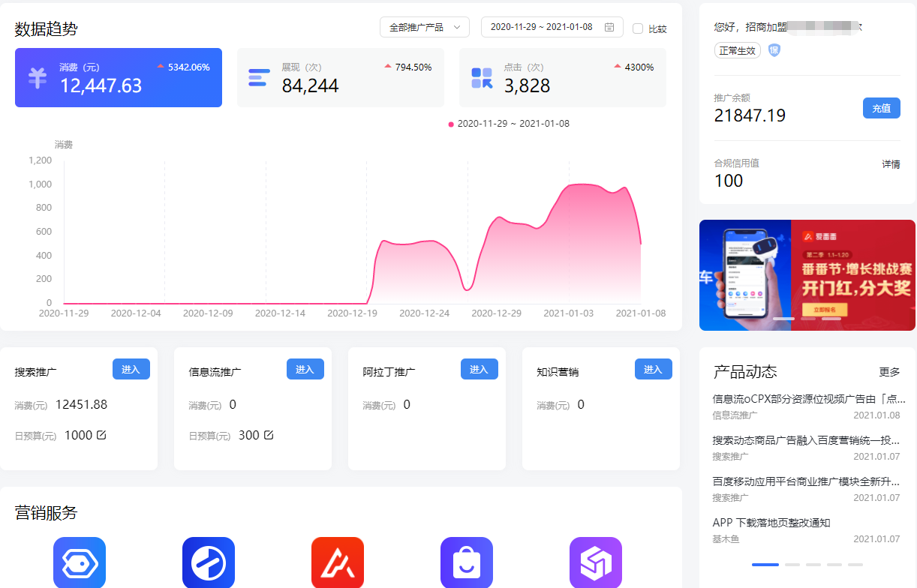Viewport: 917px width, 588px height.
Task: Click the 充值 recharge button
Action: [x=881, y=108]
